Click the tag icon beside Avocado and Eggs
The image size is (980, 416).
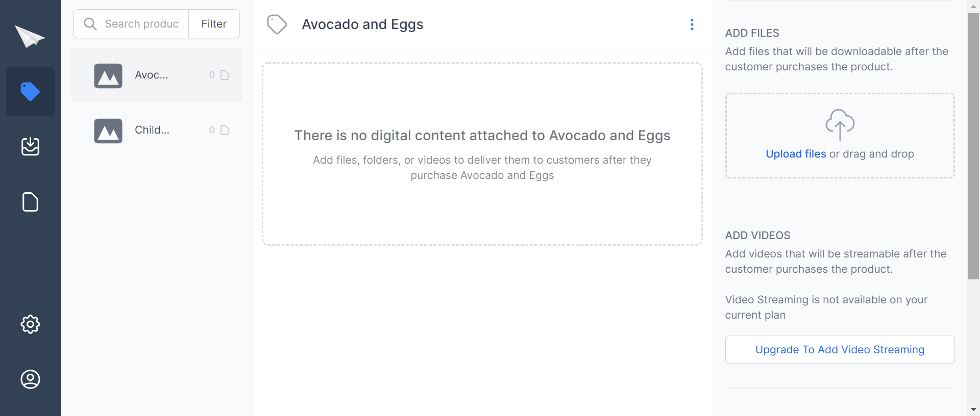(x=277, y=24)
